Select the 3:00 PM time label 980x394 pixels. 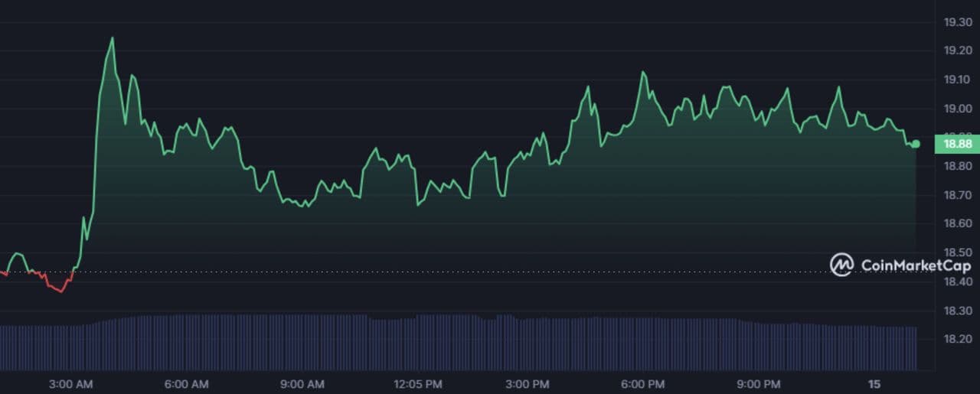coord(528,383)
